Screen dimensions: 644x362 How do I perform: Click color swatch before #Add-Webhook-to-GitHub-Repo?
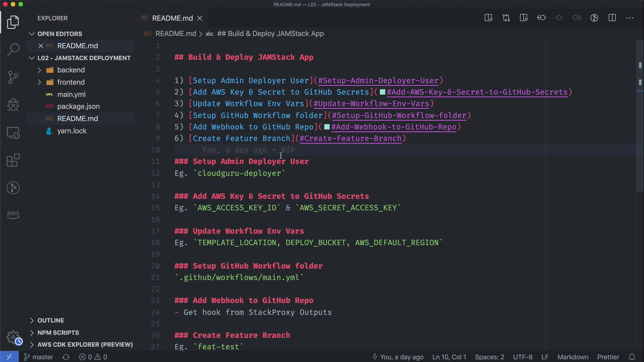click(x=327, y=127)
